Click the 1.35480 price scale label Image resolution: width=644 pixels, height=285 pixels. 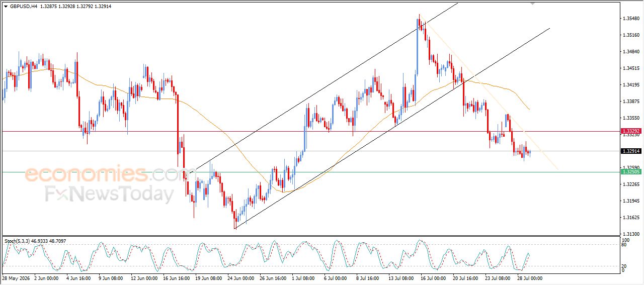631,19
